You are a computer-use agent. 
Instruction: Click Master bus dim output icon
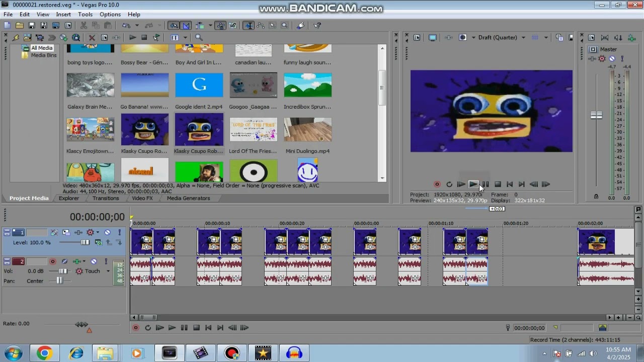(x=618, y=37)
